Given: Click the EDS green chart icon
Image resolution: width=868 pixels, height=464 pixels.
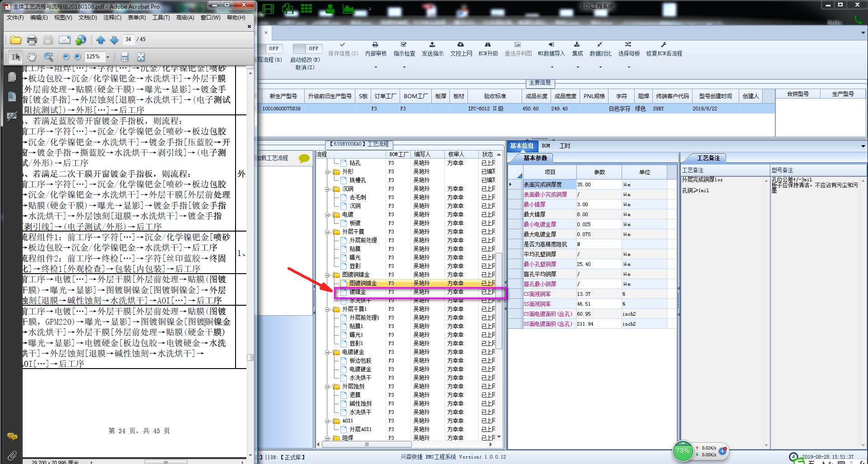Looking at the screenshot, I should pyautogui.click(x=348, y=9).
